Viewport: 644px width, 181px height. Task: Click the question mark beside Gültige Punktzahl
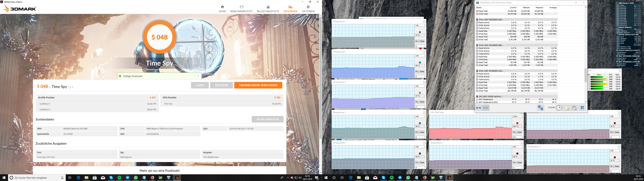(x=198, y=76)
